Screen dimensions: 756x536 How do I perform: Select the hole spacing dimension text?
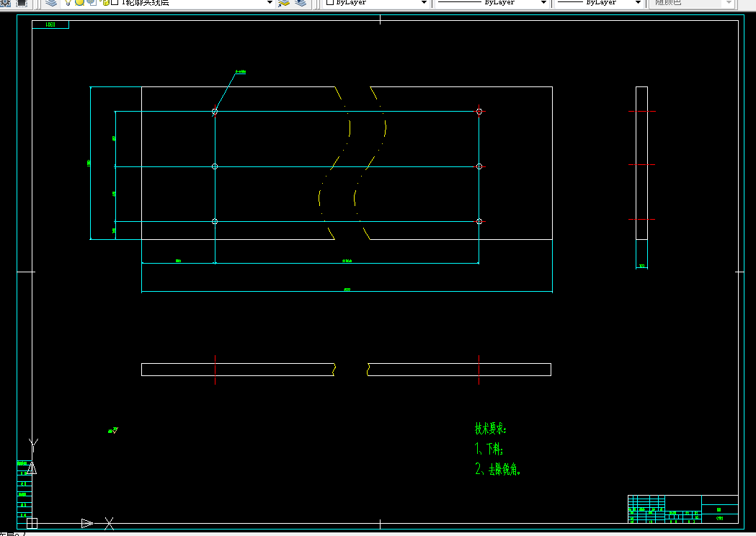(347, 261)
